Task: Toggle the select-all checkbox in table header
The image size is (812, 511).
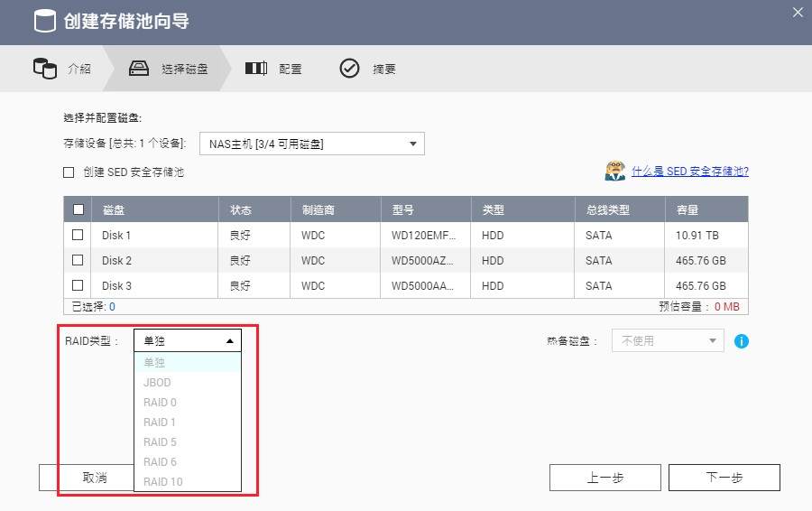Action: pyautogui.click(x=78, y=209)
